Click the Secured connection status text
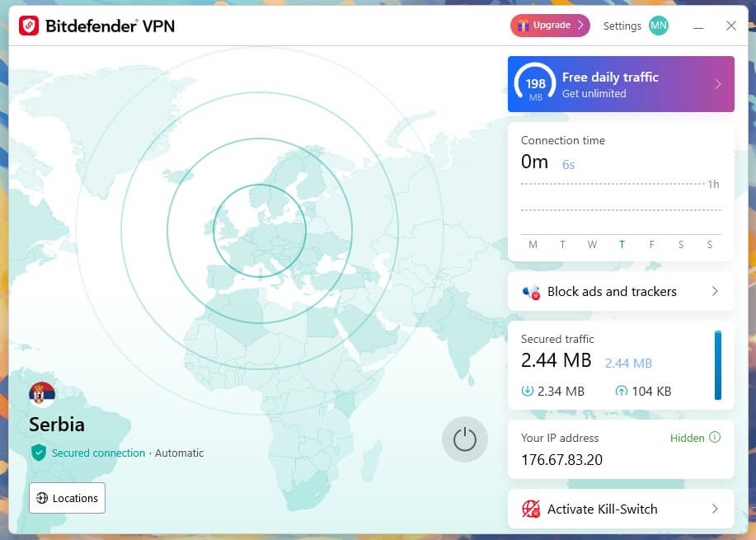Viewport: 756px width, 540px height. [98, 453]
